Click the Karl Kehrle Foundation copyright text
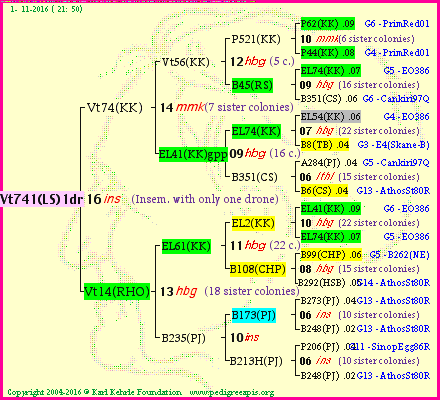440x400 pixels. point(94,392)
